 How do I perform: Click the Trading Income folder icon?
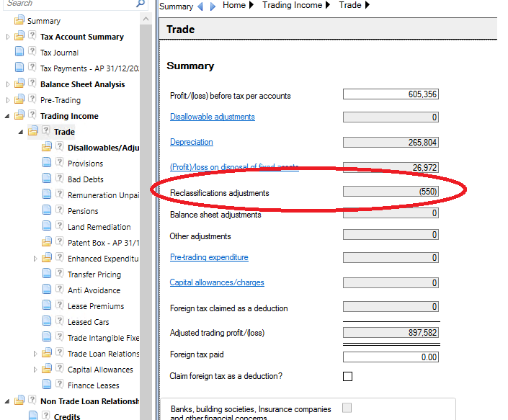click(19, 115)
